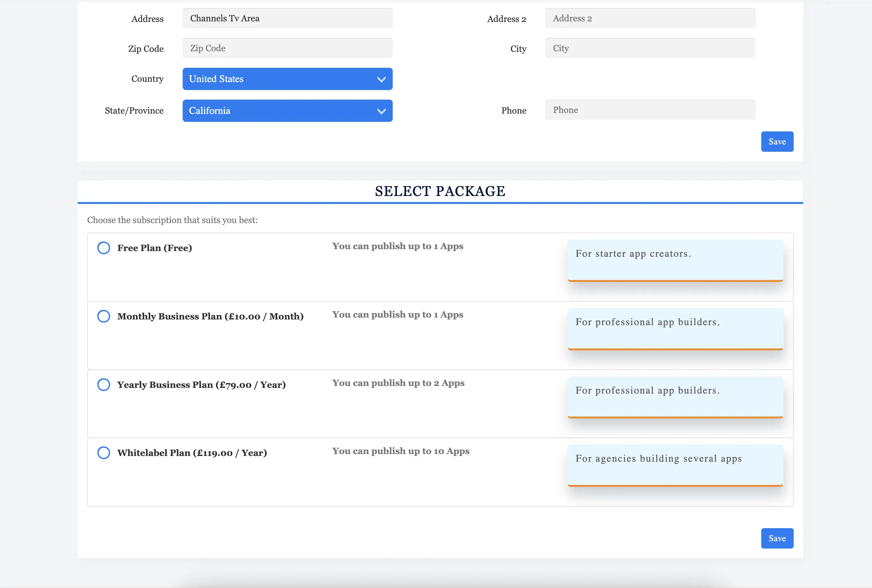Click Save button in address section
Image resolution: width=872 pixels, height=588 pixels.
click(x=777, y=141)
